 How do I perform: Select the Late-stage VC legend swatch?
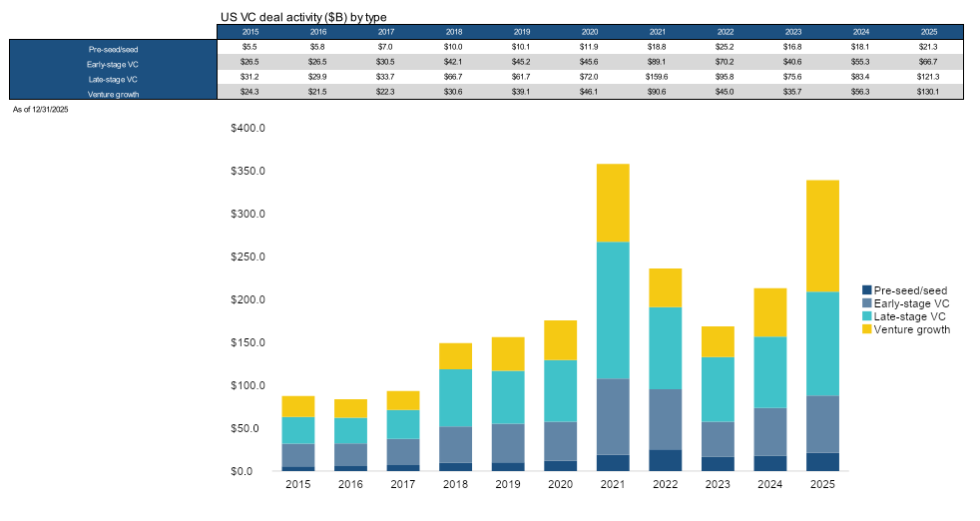click(x=867, y=316)
